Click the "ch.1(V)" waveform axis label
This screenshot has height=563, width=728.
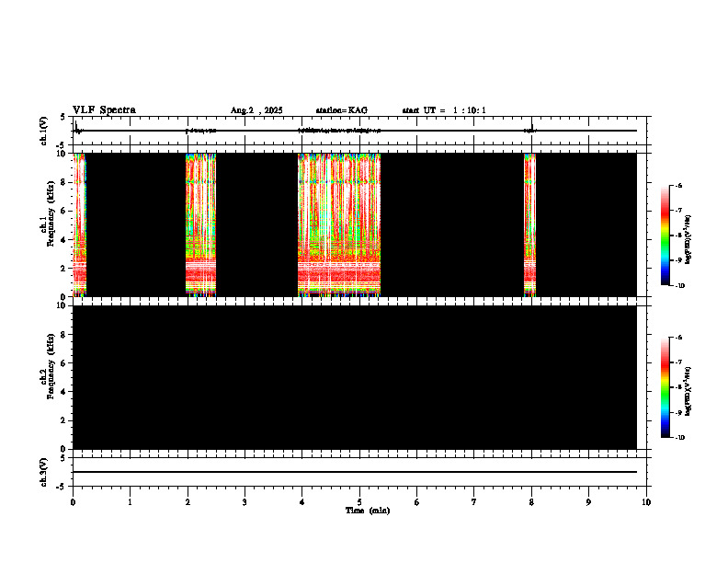(43, 131)
